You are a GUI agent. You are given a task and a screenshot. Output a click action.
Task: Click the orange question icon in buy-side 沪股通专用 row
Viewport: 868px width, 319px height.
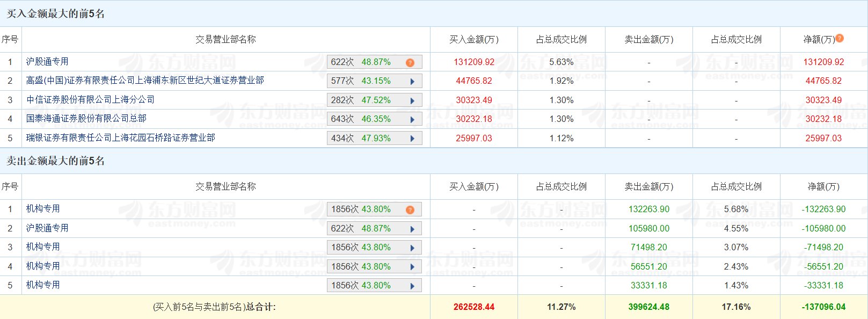click(x=410, y=62)
